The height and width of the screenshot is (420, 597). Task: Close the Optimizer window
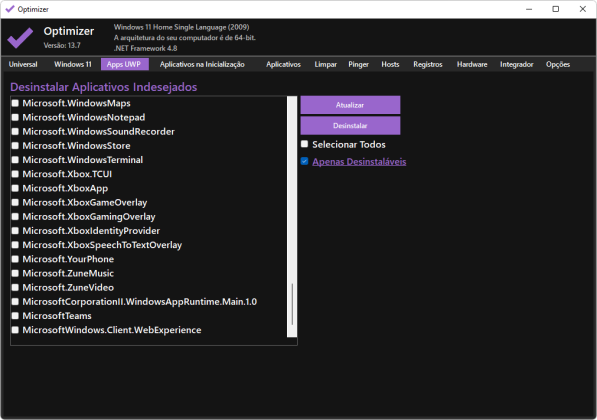coord(583,9)
